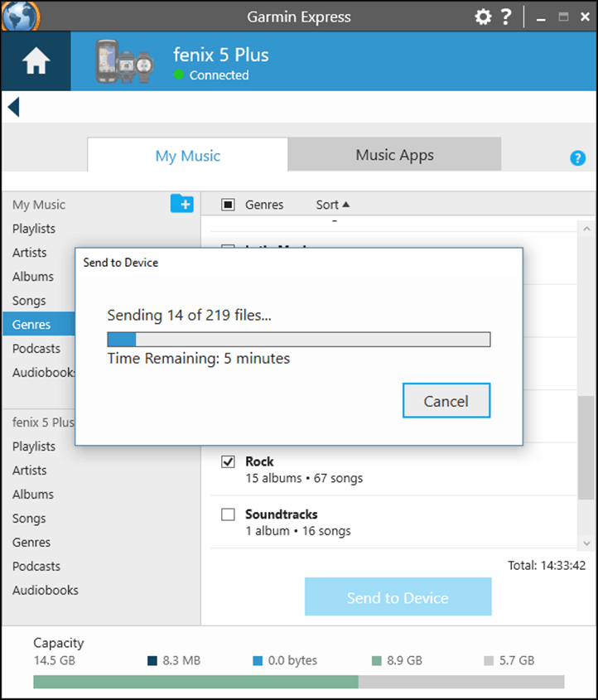Select Genres under My Music
The image size is (598, 700).
(x=39, y=324)
